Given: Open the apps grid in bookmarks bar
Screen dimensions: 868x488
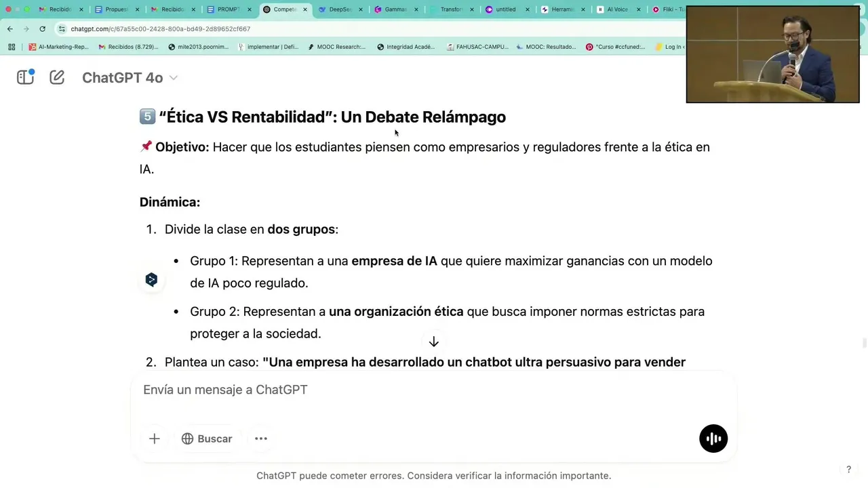Looking at the screenshot, I should coord(12,47).
